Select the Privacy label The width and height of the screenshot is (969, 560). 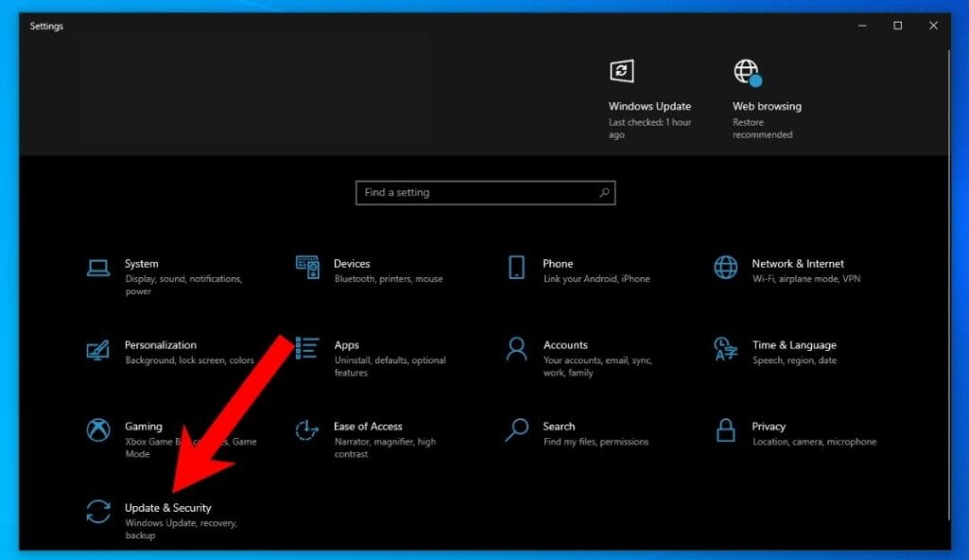(x=768, y=427)
